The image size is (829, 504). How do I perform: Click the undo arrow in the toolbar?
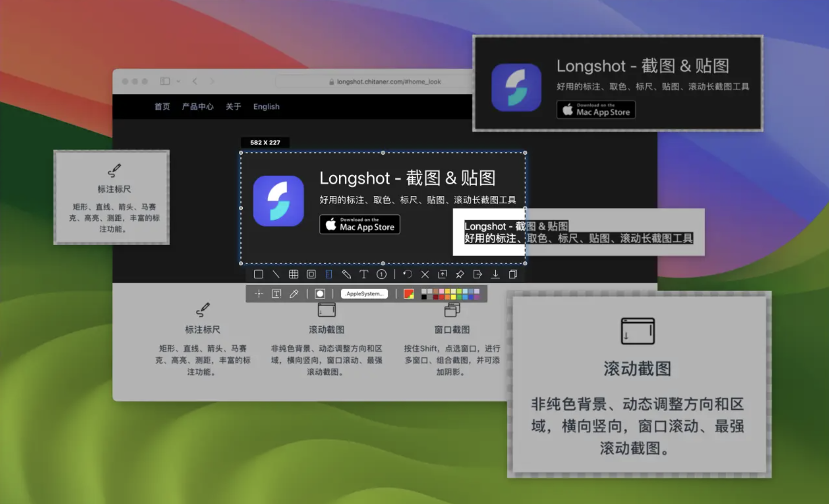[407, 274]
